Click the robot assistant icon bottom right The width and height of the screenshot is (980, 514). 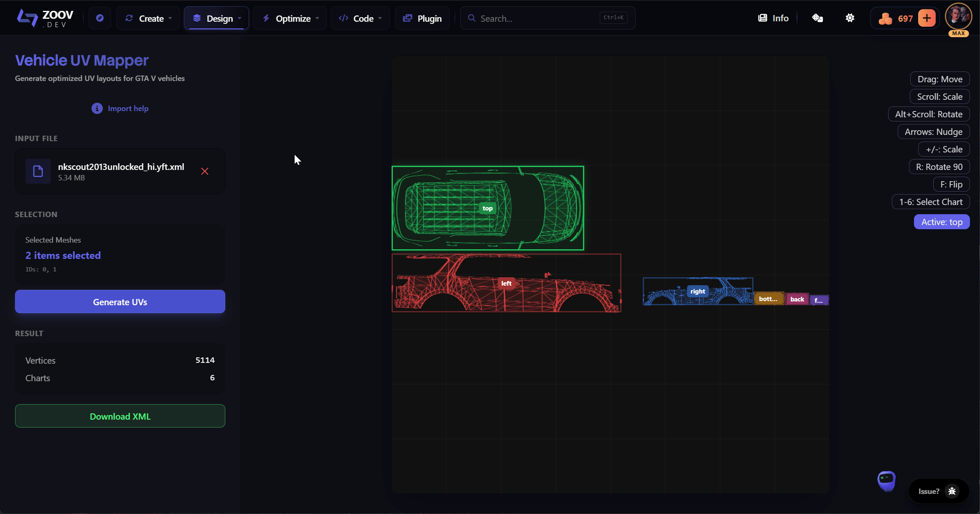[x=886, y=481]
